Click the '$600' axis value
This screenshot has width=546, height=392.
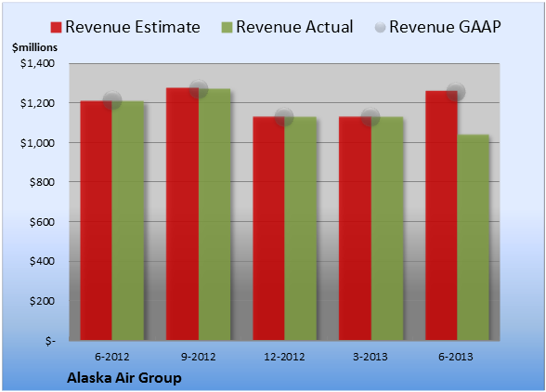click(x=42, y=222)
